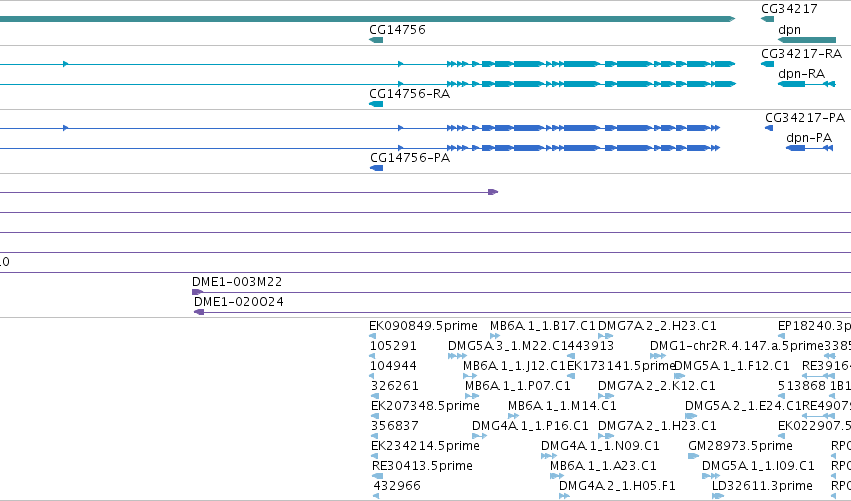Screen dimensions: 851x501
Task: Select DMG5A.1_1.F12.C1 label
Action: [x=732, y=366]
